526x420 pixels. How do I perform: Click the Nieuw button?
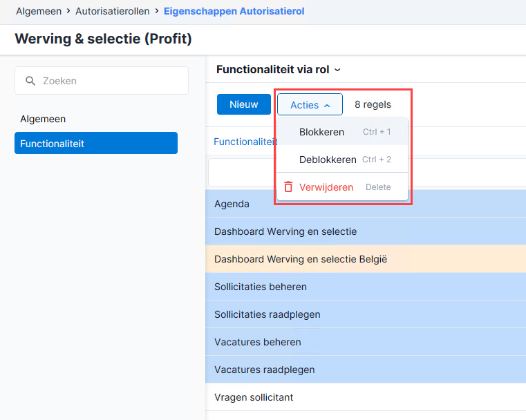point(244,104)
